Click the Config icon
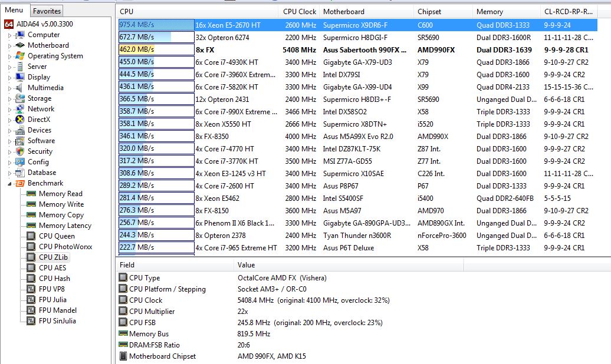 (x=20, y=162)
